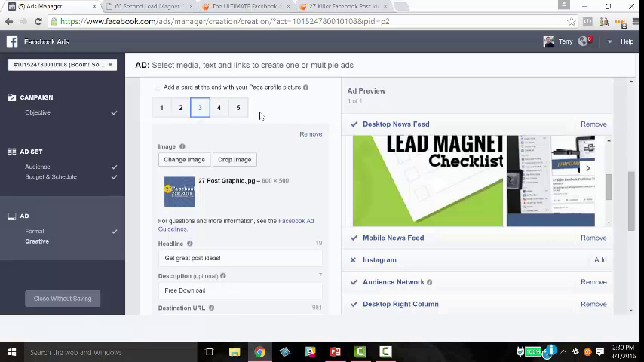The width and height of the screenshot is (644, 362).
Task: Click info icon beside Page profile picture option
Action: (305, 87)
